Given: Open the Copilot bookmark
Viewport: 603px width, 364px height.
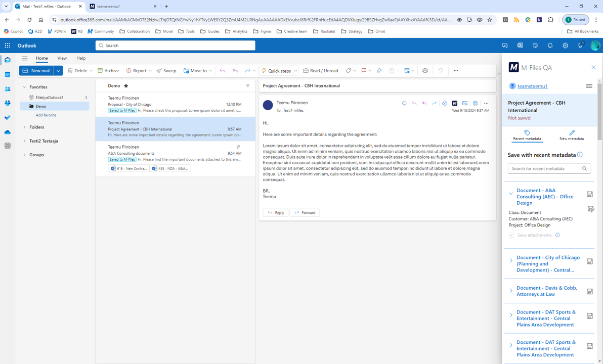Looking at the screenshot, I should [x=13, y=31].
